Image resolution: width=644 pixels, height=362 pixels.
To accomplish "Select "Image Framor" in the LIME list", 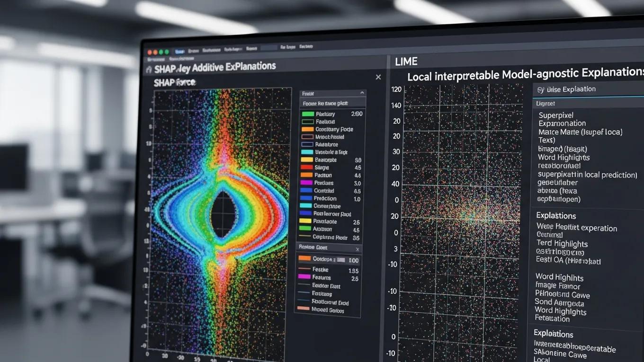I will click(558, 286).
